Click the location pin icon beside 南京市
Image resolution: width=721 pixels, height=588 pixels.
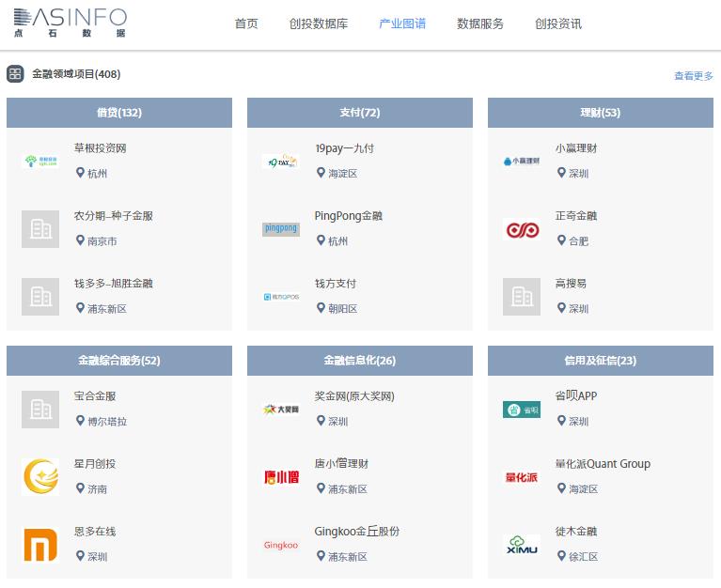point(80,240)
